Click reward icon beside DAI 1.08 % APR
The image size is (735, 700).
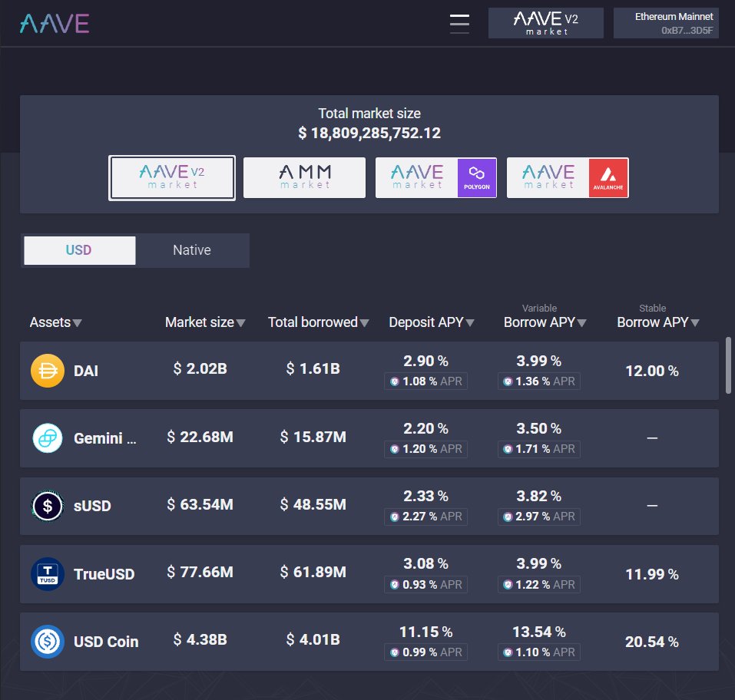(395, 381)
